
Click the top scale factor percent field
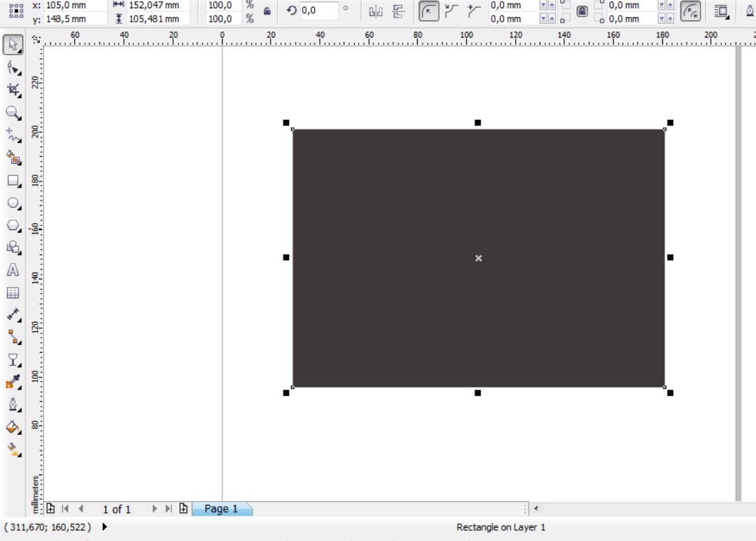point(224,5)
